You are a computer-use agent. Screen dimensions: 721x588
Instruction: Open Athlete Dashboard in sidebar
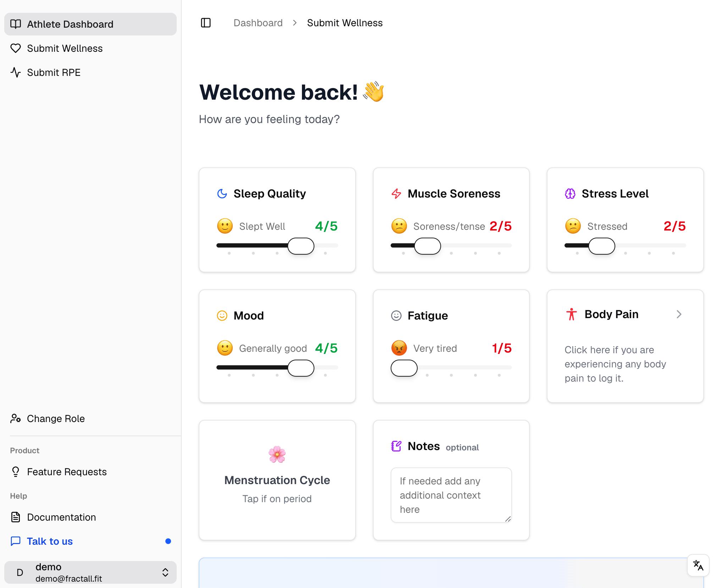(x=90, y=24)
